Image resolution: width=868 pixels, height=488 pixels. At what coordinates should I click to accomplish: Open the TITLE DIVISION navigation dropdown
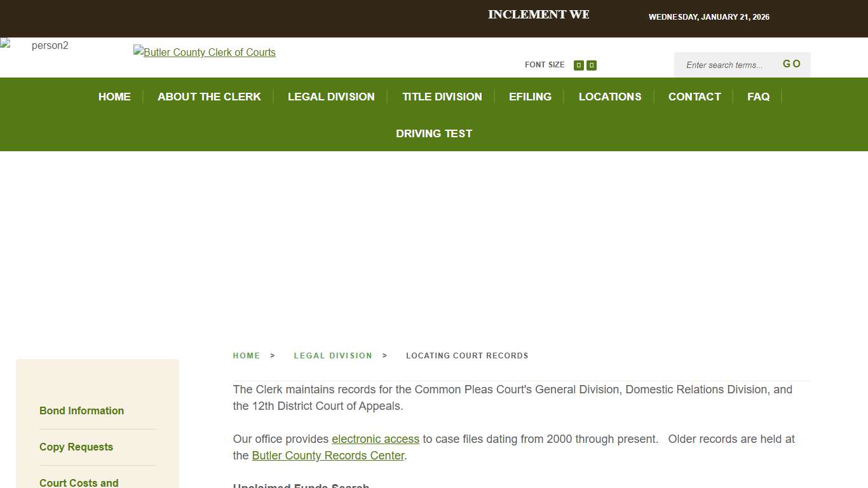442,97
